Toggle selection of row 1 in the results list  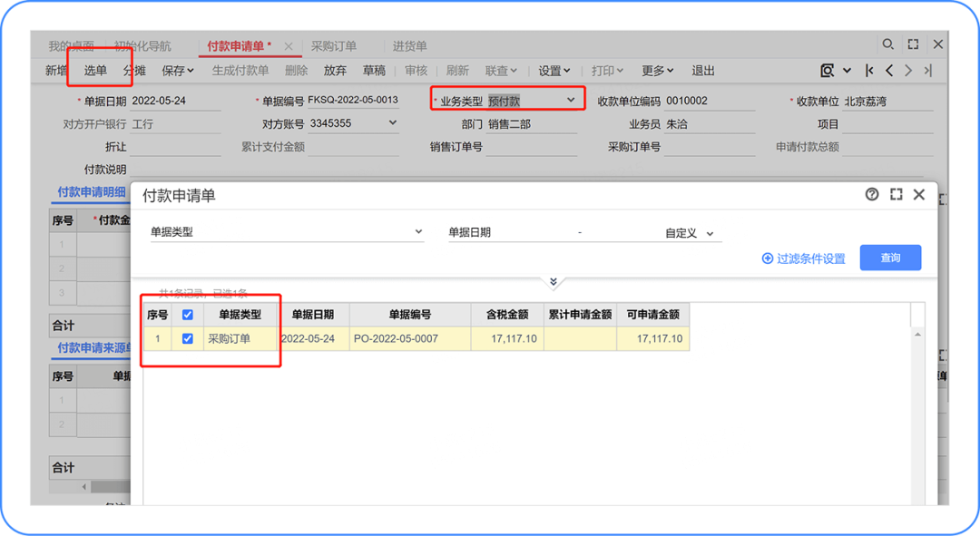(188, 337)
